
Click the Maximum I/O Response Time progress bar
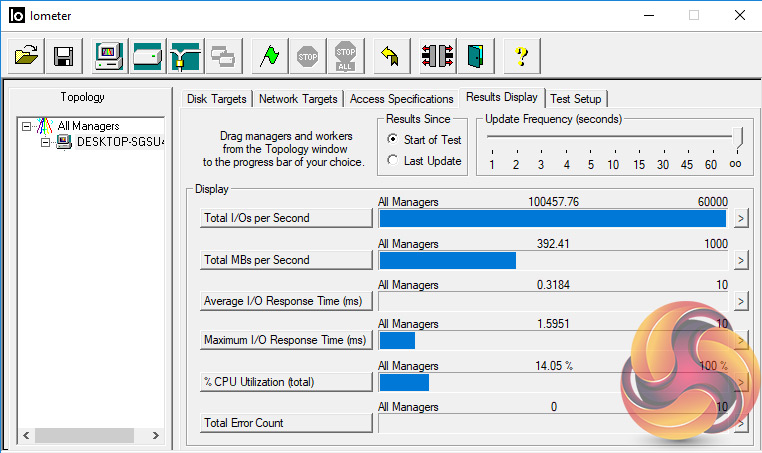(553, 341)
